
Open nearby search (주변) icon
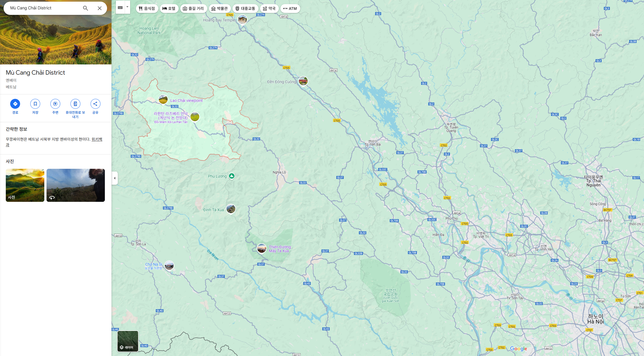(55, 104)
